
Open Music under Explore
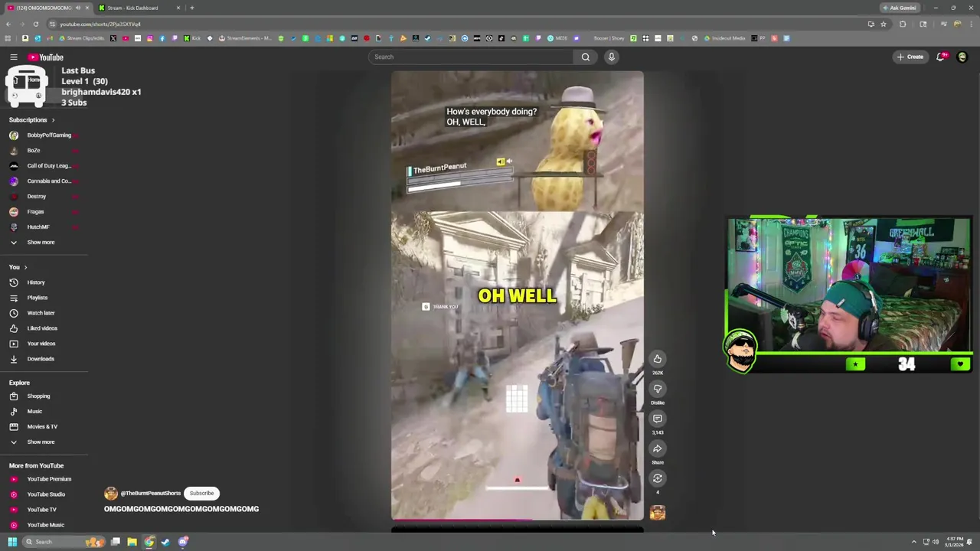(x=34, y=412)
